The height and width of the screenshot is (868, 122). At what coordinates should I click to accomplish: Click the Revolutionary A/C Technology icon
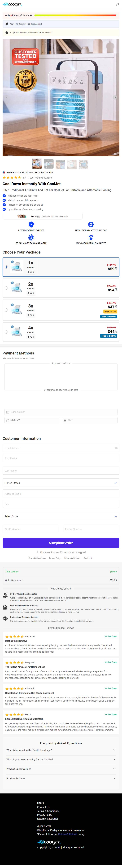tap(91, 224)
